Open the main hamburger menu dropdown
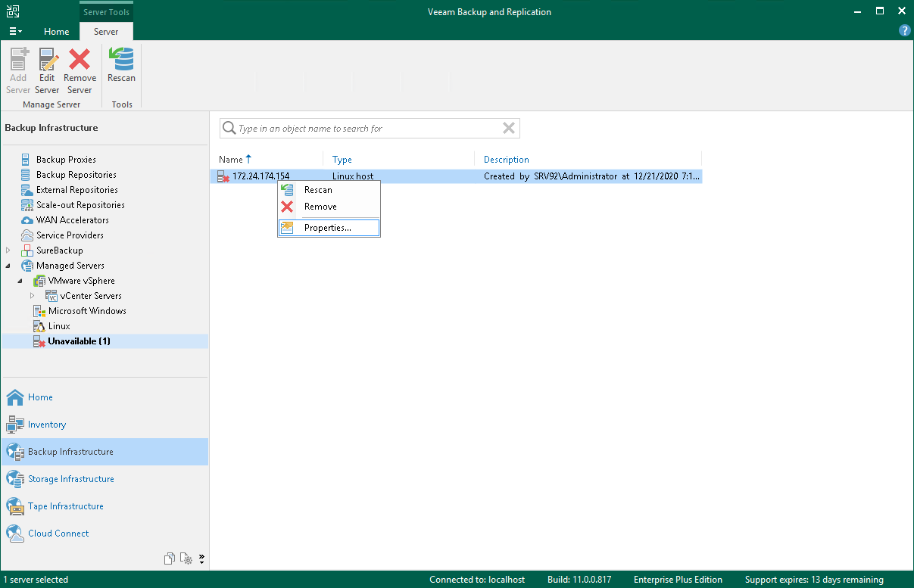This screenshot has width=914, height=588. [x=15, y=32]
